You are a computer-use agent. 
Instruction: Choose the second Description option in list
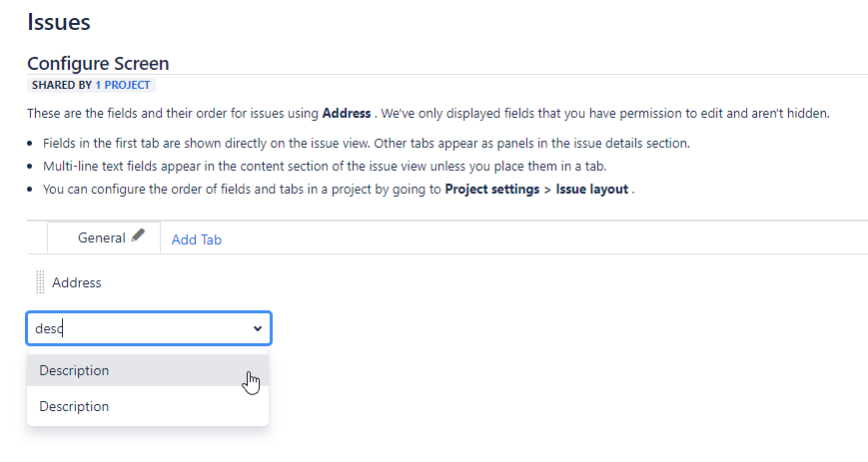(148, 406)
